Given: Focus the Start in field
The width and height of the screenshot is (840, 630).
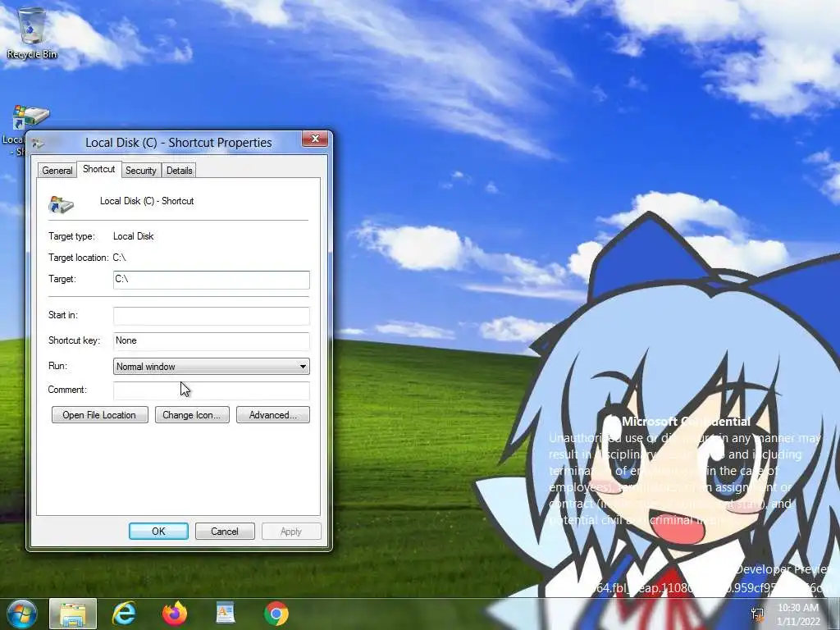Looking at the screenshot, I should [212, 316].
